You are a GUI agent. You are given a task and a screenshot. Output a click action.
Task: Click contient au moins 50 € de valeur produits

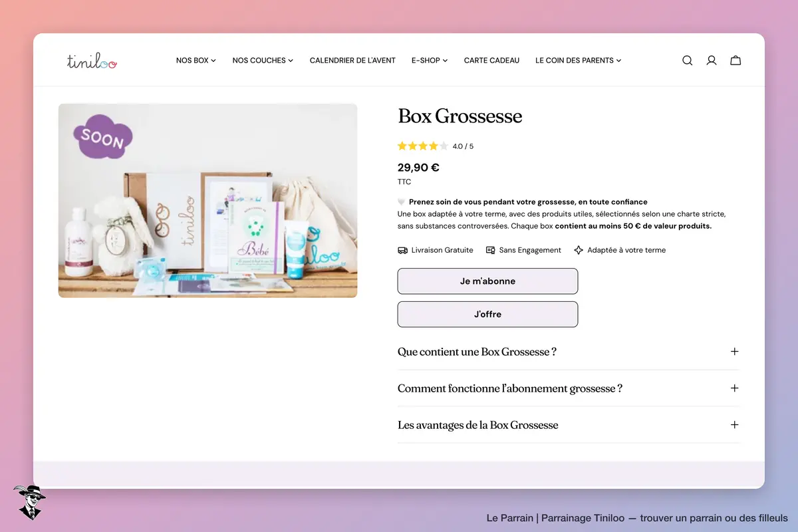pyautogui.click(x=633, y=226)
